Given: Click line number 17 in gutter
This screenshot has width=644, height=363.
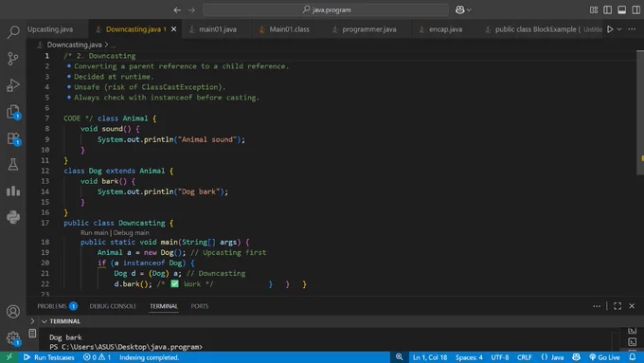Looking at the screenshot, I should 45,223.
